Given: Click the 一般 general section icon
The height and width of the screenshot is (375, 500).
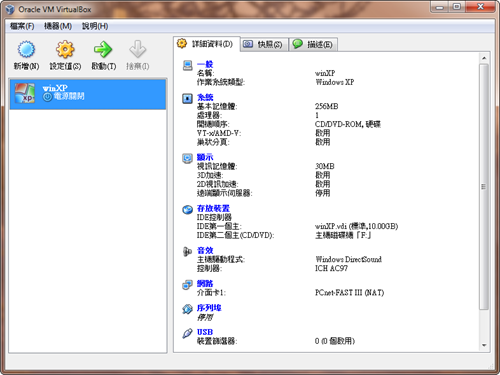Looking at the screenshot, I should [188, 65].
